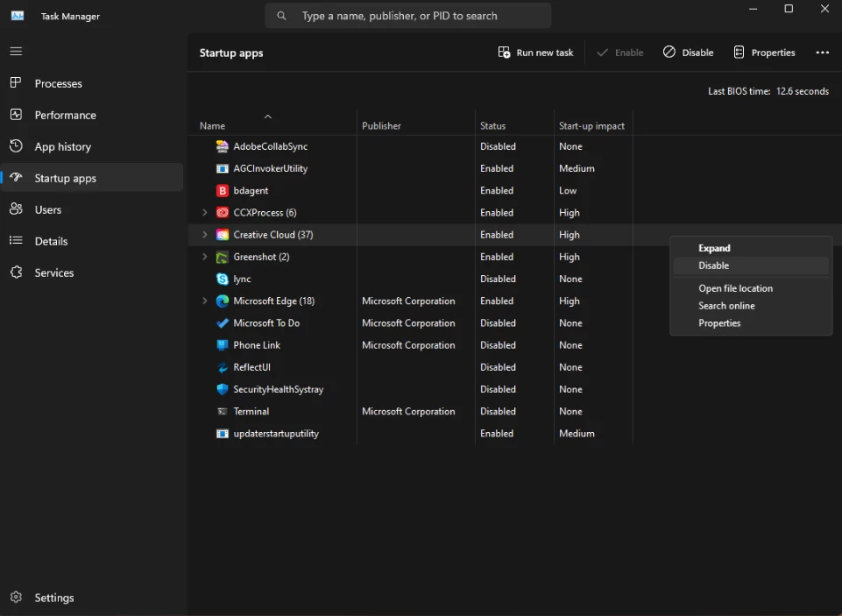842x616 pixels.
Task: Click the lync Skype icon
Action: point(222,279)
